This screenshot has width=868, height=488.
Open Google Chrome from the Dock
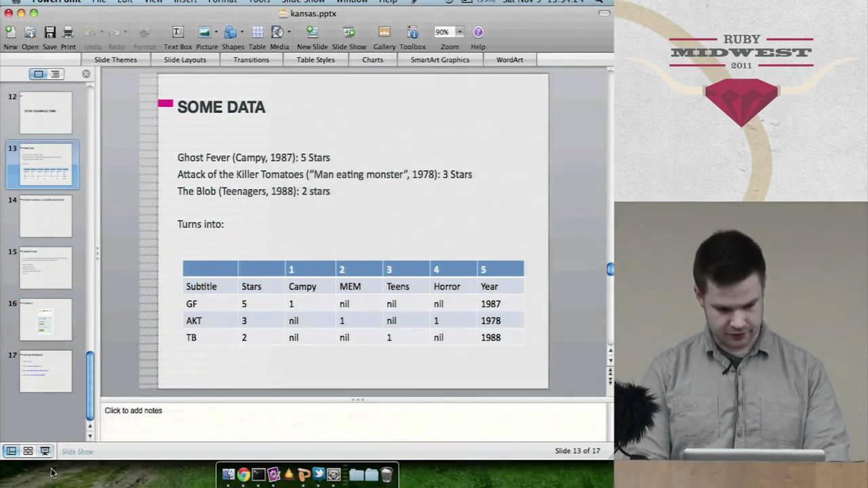pos(243,474)
